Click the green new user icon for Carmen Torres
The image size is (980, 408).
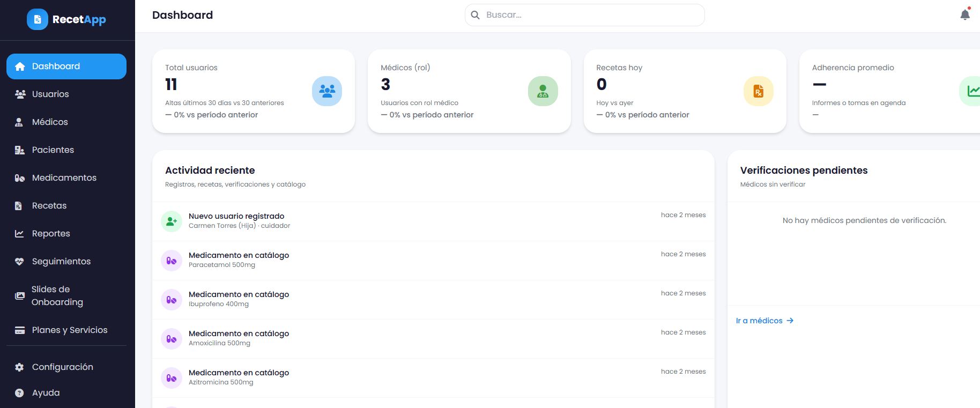pyautogui.click(x=172, y=221)
